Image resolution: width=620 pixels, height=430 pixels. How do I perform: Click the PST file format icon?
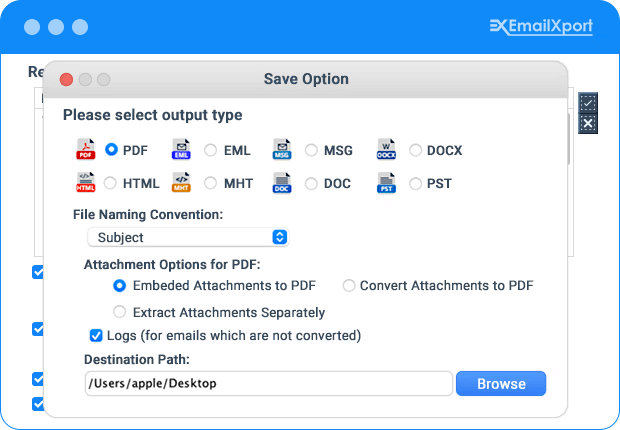coord(386,183)
